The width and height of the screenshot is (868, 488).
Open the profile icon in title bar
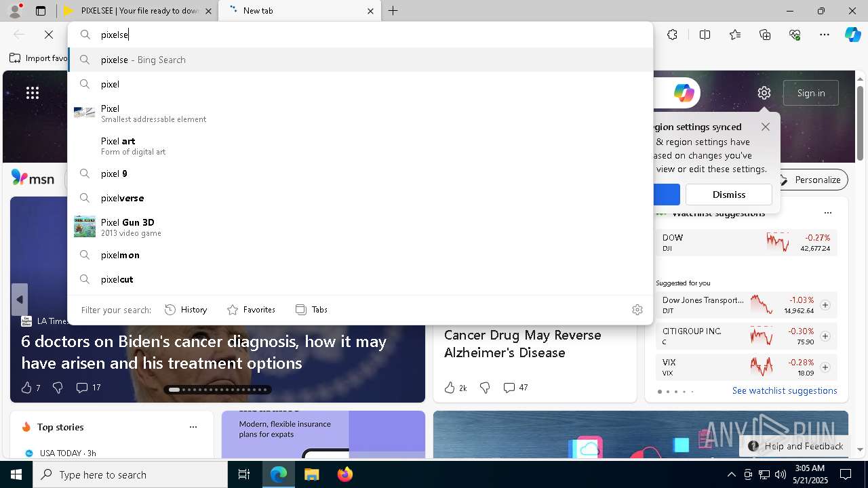14,10
